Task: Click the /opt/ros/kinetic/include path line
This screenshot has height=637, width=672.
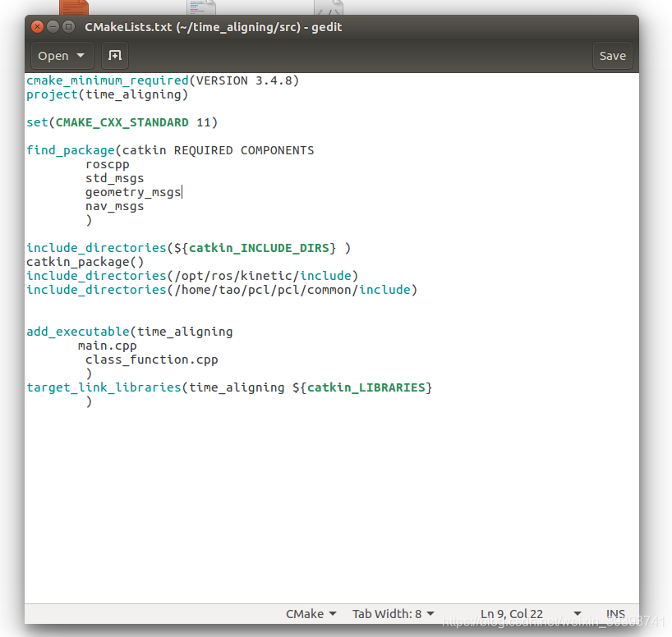Action: coord(192,276)
